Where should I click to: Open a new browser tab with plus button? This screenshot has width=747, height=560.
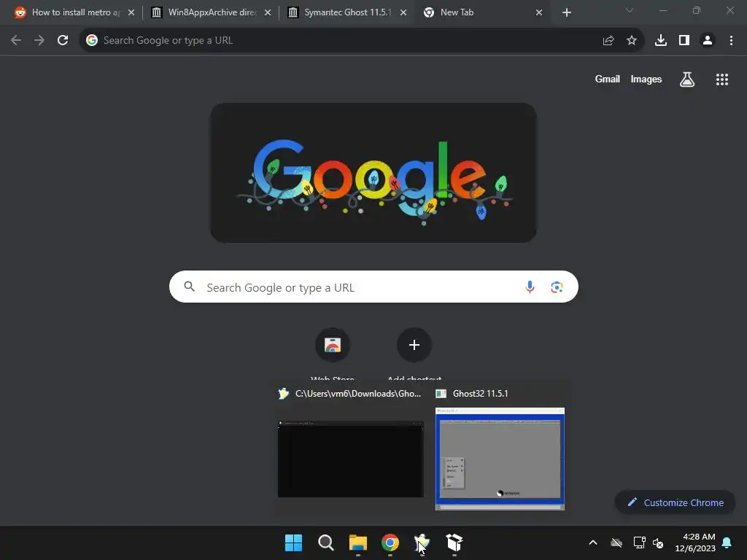click(x=566, y=12)
